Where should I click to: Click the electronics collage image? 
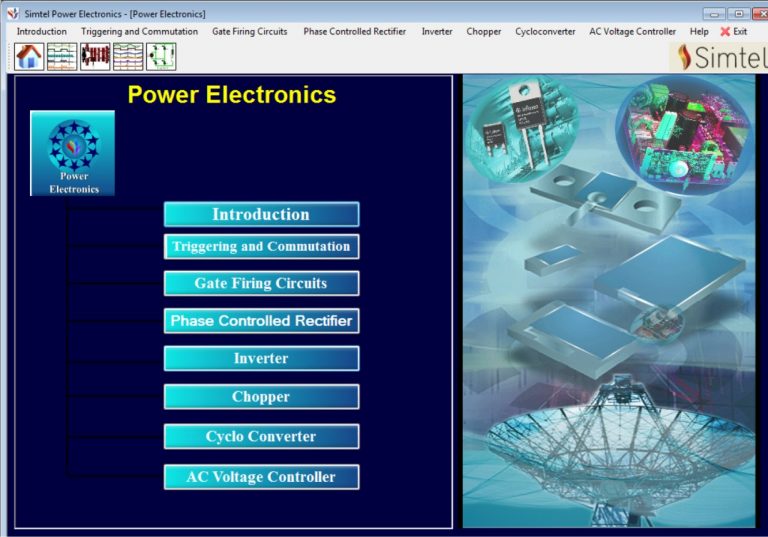[x=609, y=301]
